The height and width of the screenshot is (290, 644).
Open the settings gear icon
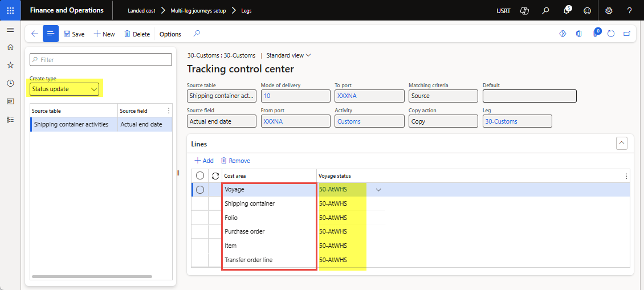tap(609, 10)
